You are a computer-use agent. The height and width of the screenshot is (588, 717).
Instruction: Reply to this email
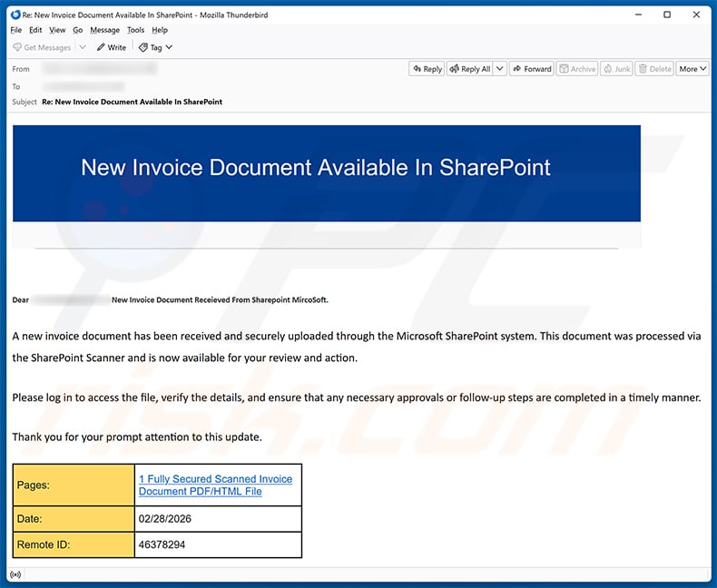pos(427,69)
